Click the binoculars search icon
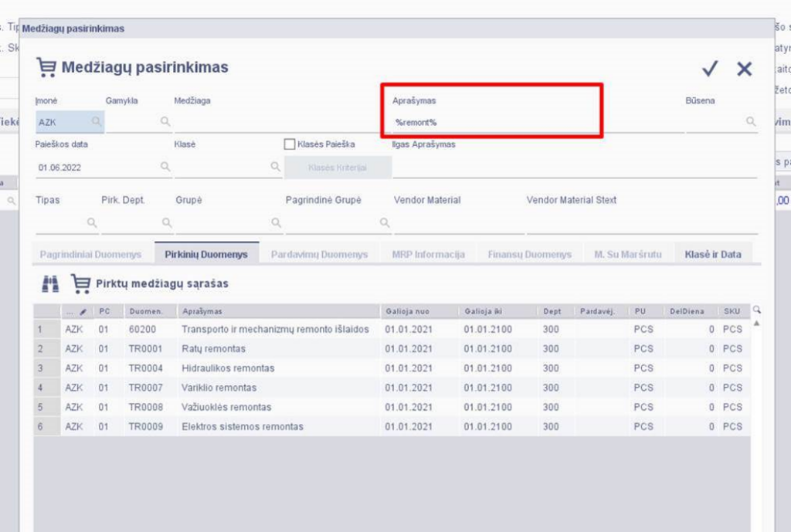 click(50, 284)
